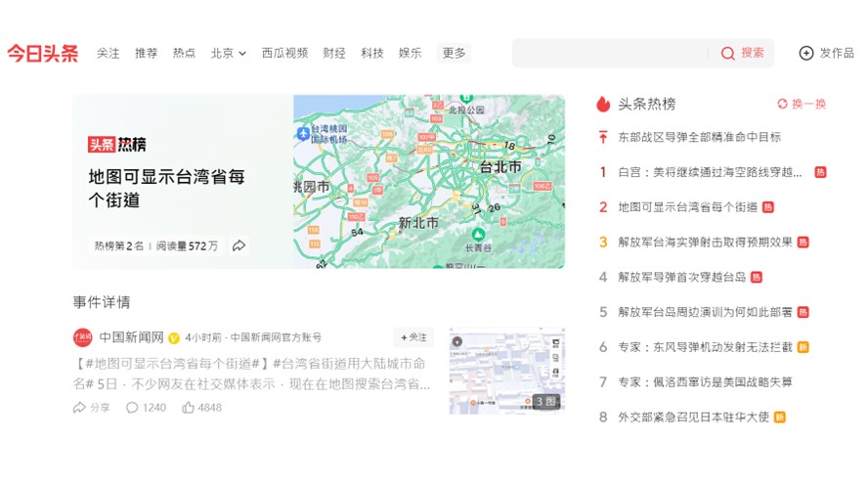Image resolution: width=868 pixels, height=489 pixels.
Task: Focus the search input field
Action: (609, 53)
